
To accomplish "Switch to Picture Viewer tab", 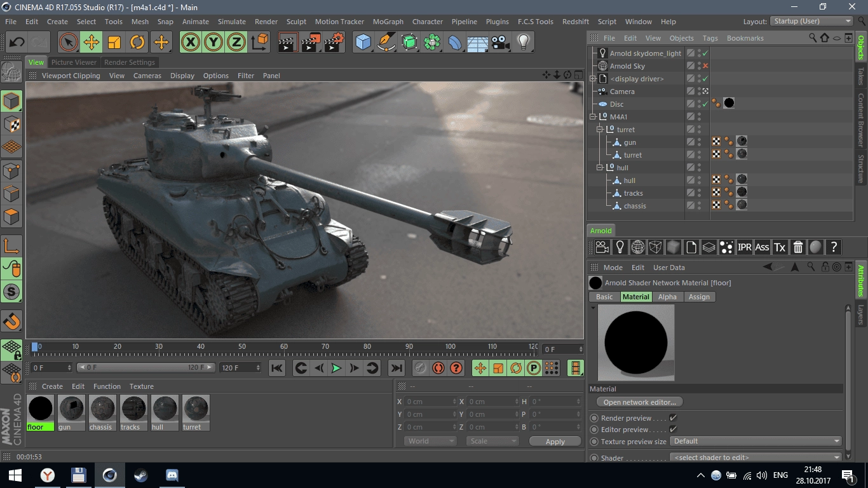I will (74, 62).
